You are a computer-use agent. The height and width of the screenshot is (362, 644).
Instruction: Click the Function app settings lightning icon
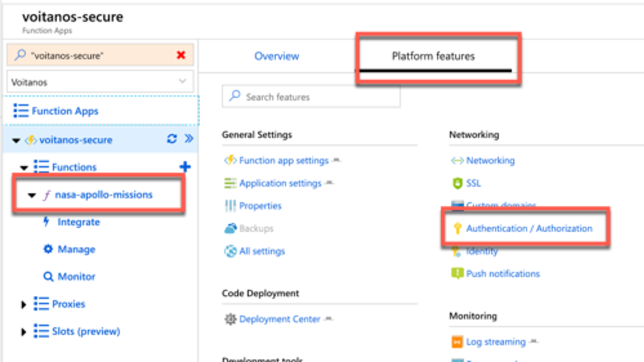coord(230,160)
